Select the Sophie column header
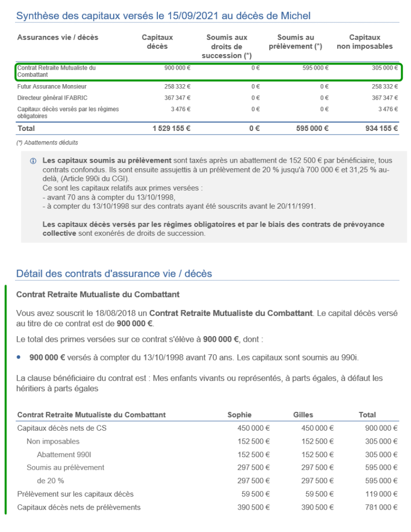 [x=239, y=415]
